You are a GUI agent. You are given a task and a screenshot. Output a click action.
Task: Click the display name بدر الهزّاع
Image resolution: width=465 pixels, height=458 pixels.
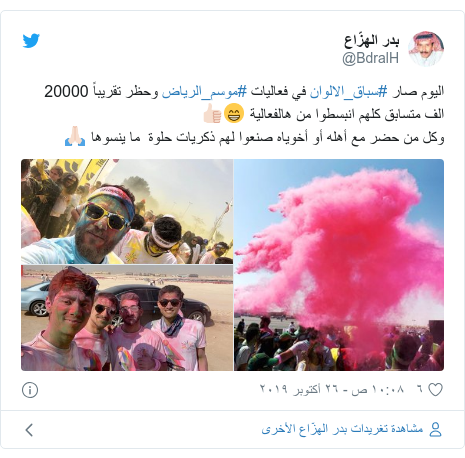point(372,41)
